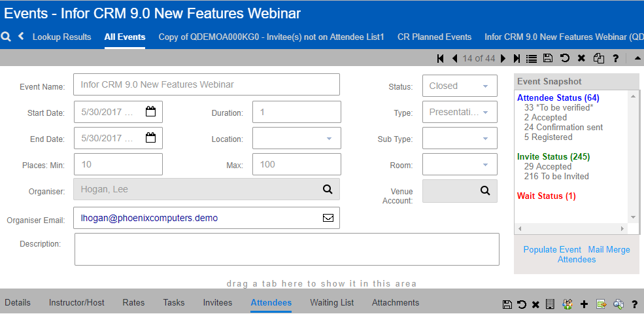Collapse the event detail area with the up arrow

[637, 58]
